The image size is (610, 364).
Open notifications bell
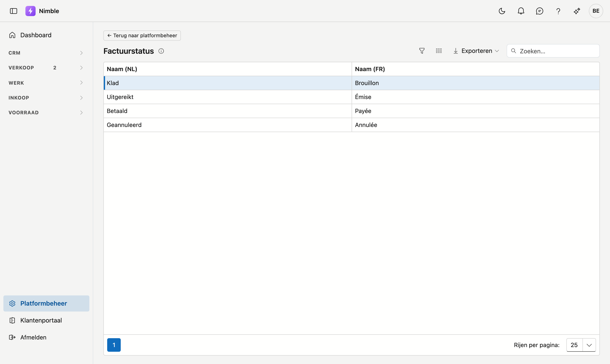[521, 11]
